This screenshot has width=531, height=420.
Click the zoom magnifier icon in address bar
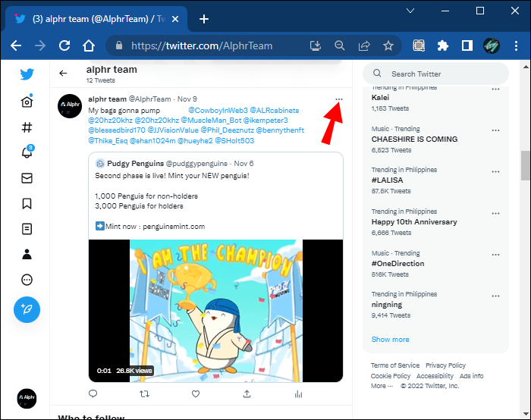tap(339, 45)
